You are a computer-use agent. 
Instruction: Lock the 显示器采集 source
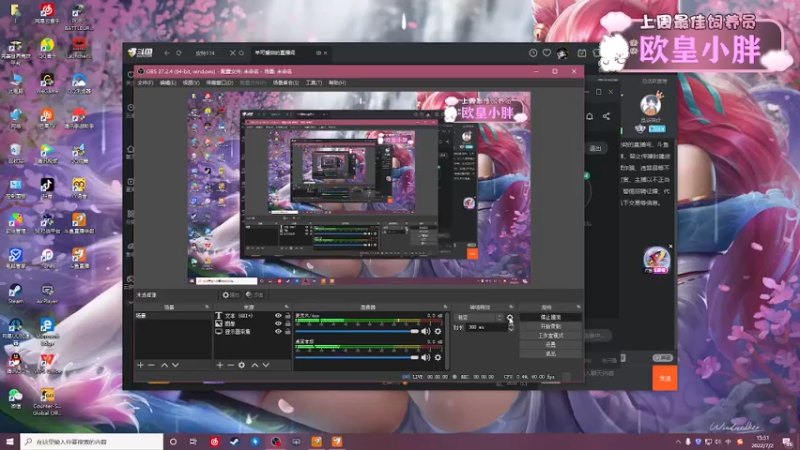(288, 332)
